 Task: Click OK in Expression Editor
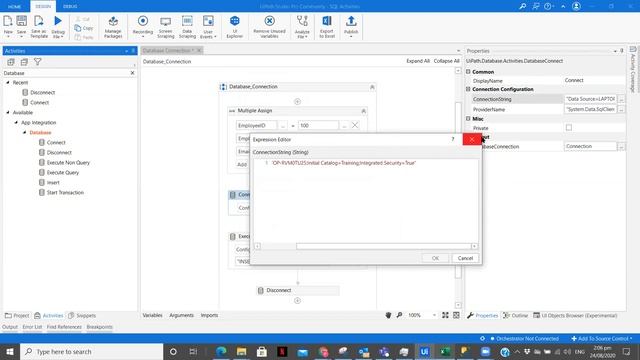(x=435, y=258)
